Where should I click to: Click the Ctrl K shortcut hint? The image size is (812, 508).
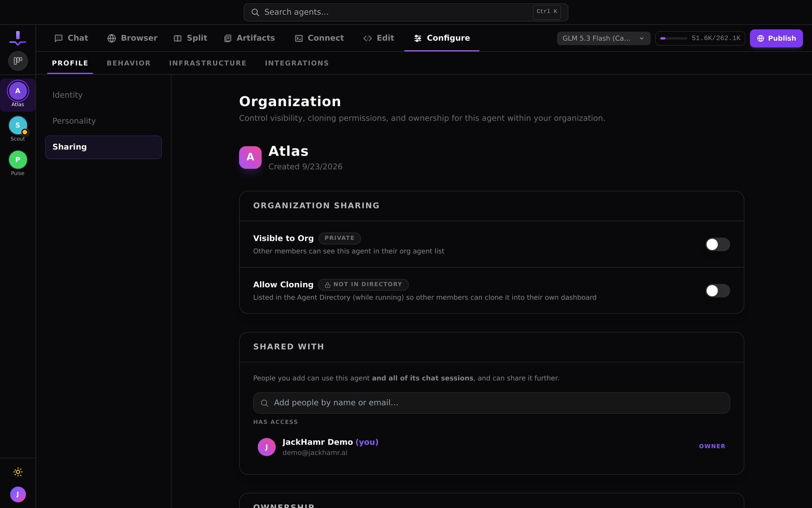(x=547, y=12)
